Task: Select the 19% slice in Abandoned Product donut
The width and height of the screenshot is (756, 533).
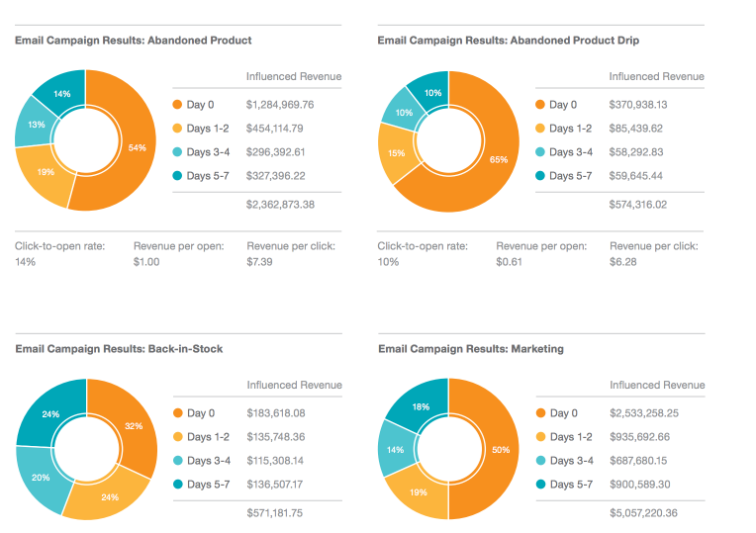Action: point(45,174)
